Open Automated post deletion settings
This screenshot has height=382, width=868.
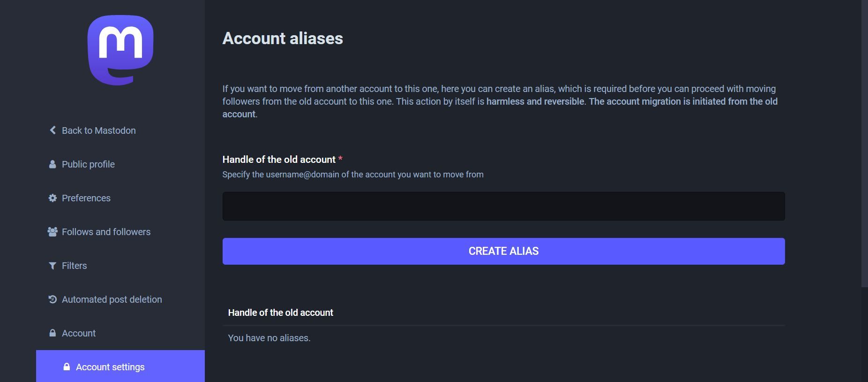pos(112,299)
